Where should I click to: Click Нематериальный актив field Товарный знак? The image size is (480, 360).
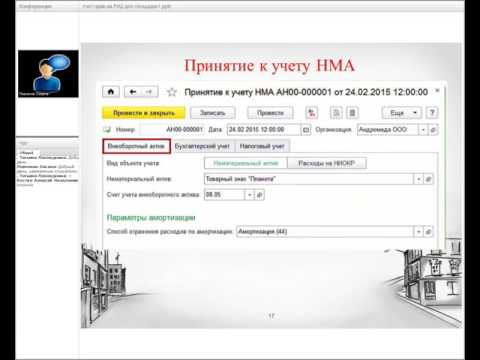pyautogui.click(x=309, y=179)
